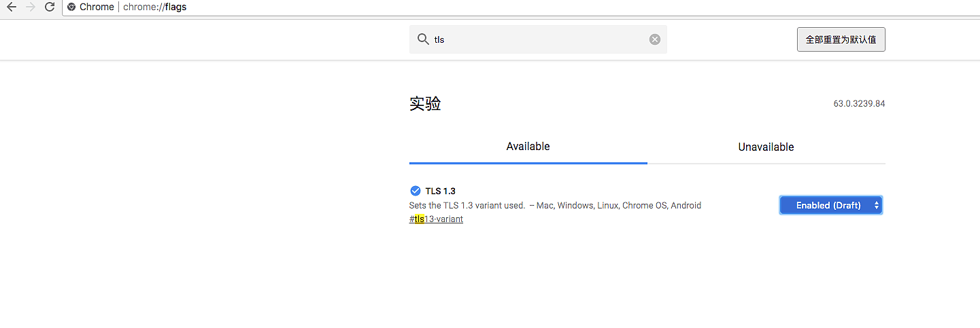
Task: Click the 实验 page heading
Action: [425, 104]
